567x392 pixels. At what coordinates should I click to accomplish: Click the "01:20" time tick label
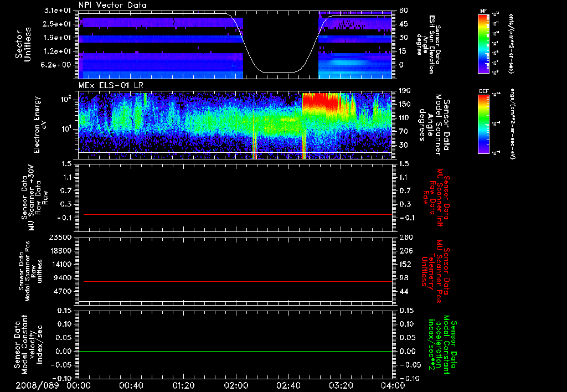click(183, 385)
